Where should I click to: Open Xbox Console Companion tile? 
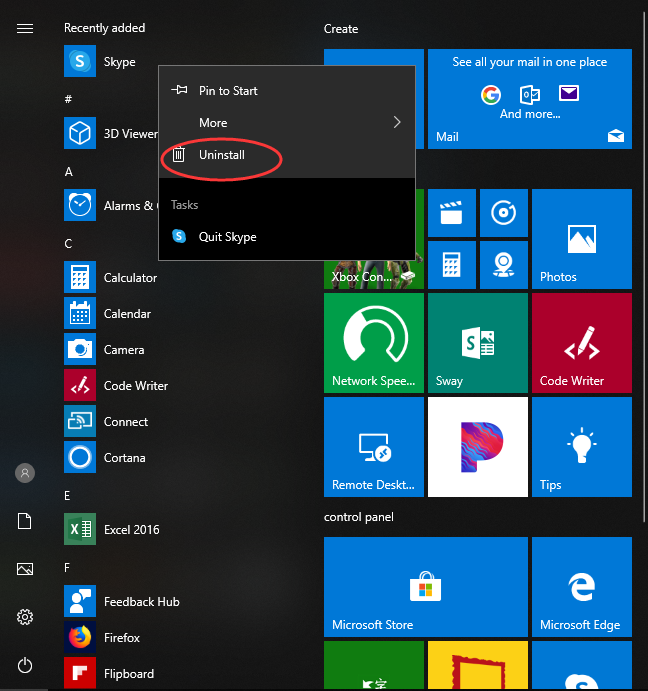coord(374,275)
